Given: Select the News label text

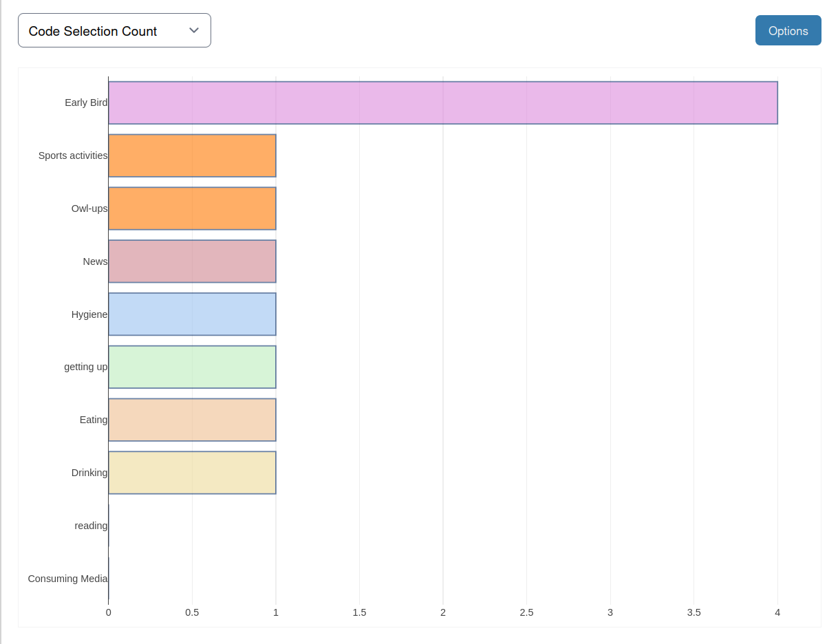Looking at the screenshot, I should (95, 261).
